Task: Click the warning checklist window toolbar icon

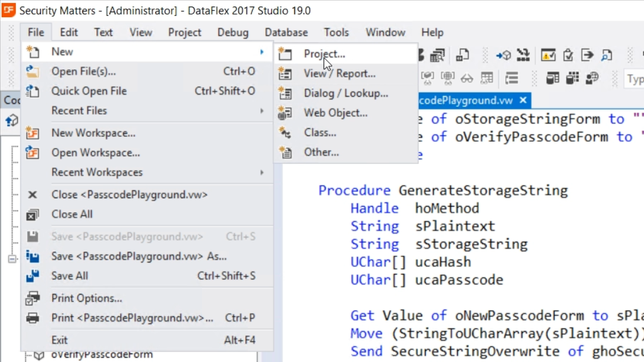Action: tap(548, 55)
